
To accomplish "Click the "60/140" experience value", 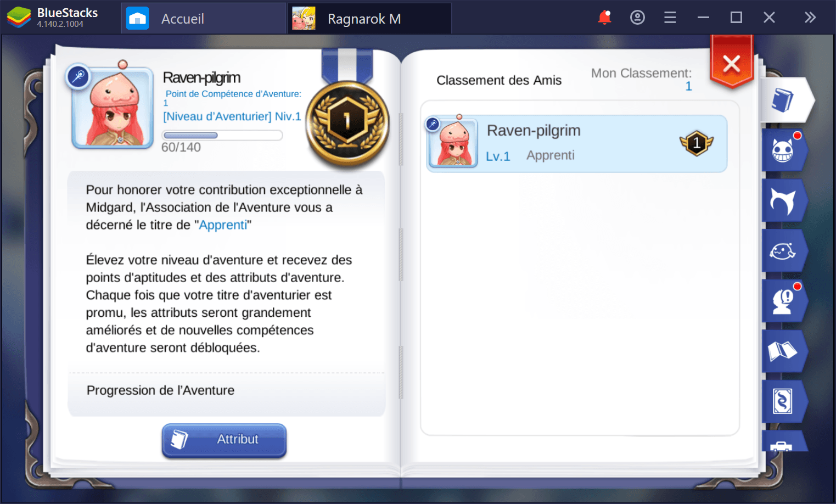I will [181, 147].
